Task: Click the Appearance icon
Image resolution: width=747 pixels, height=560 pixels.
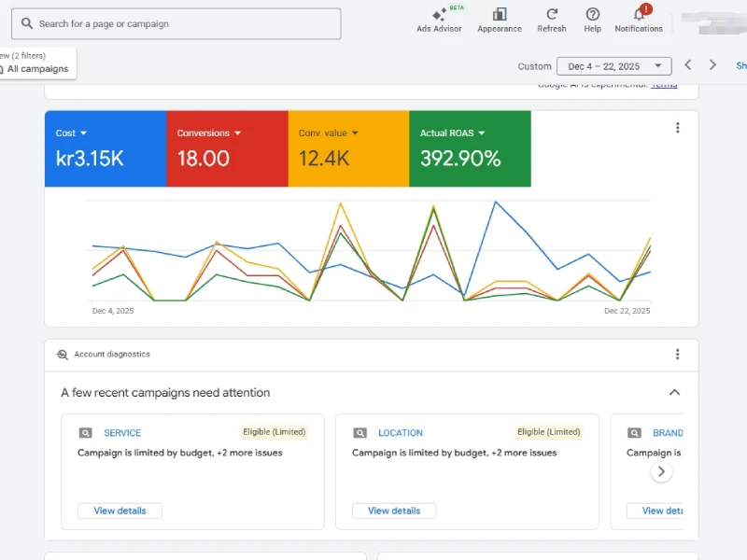Action: (x=500, y=16)
